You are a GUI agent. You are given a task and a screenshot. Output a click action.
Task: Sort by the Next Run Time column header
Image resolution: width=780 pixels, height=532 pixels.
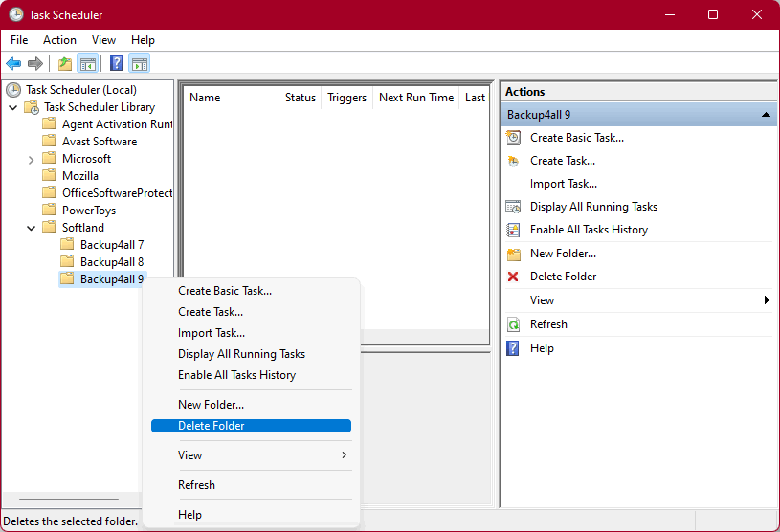click(x=416, y=98)
